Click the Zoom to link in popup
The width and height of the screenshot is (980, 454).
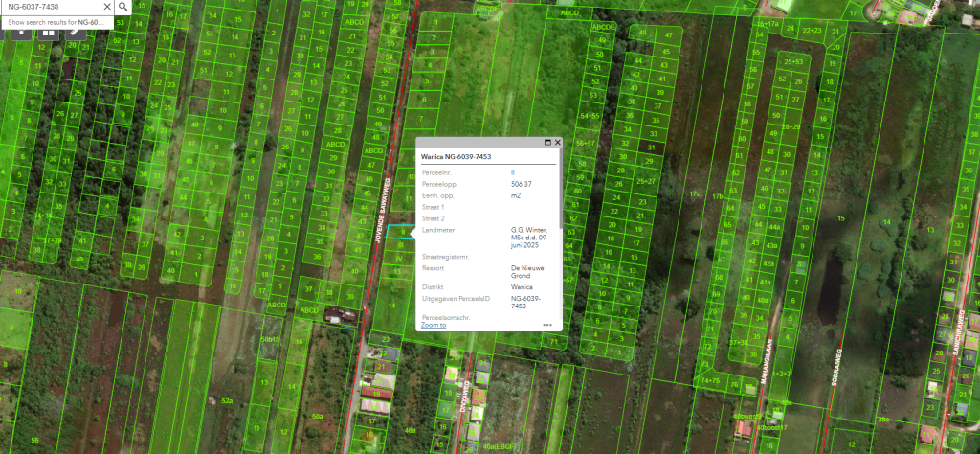click(x=434, y=325)
